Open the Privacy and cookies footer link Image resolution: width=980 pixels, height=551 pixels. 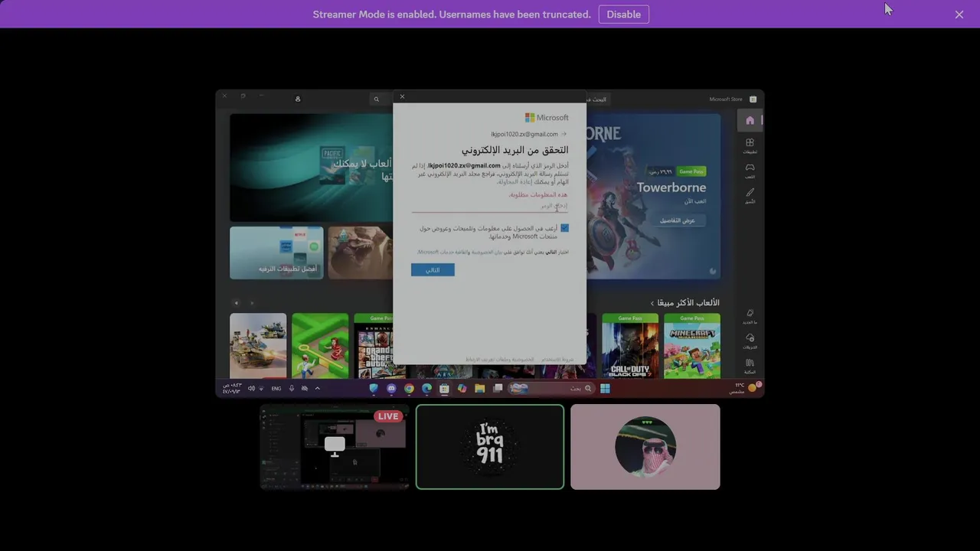[500, 359]
